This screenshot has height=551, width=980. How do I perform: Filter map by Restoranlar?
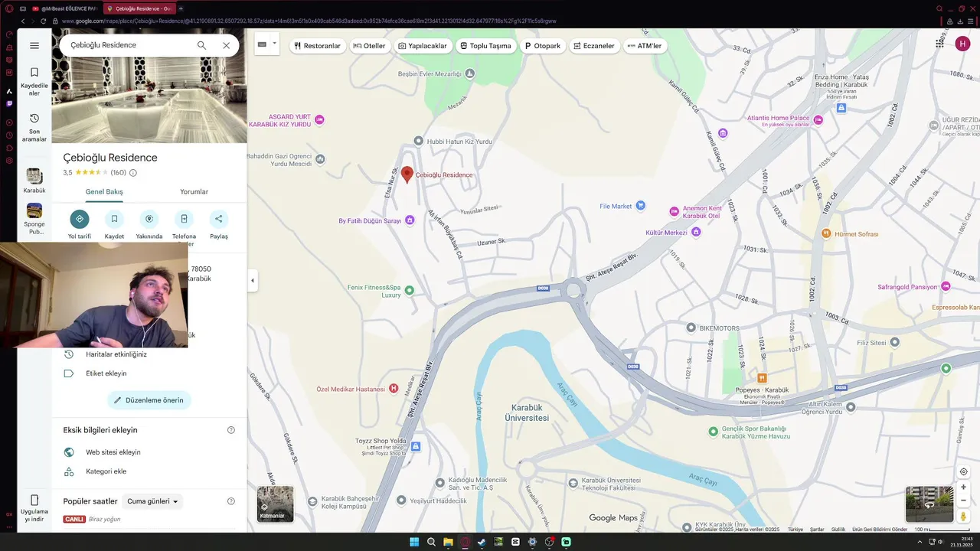(317, 46)
